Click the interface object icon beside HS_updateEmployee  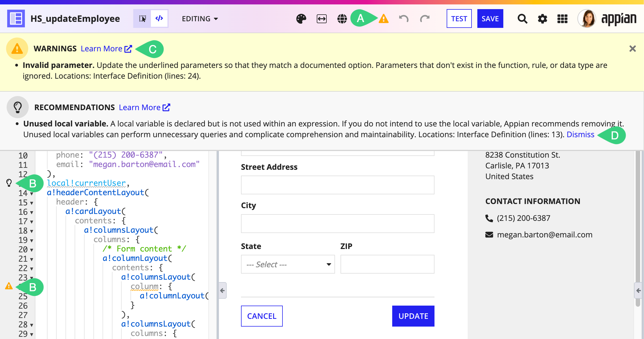[16, 18]
